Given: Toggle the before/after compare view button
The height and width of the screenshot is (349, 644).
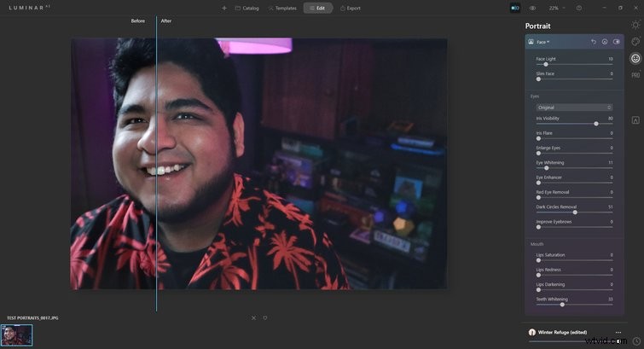Looking at the screenshot, I should [x=515, y=8].
